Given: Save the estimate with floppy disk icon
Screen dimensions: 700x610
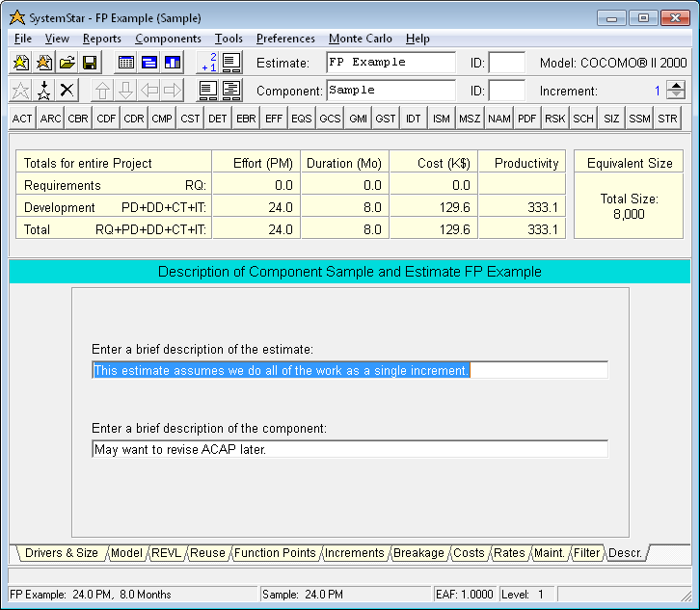Looking at the screenshot, I should [x=91, y=63].
